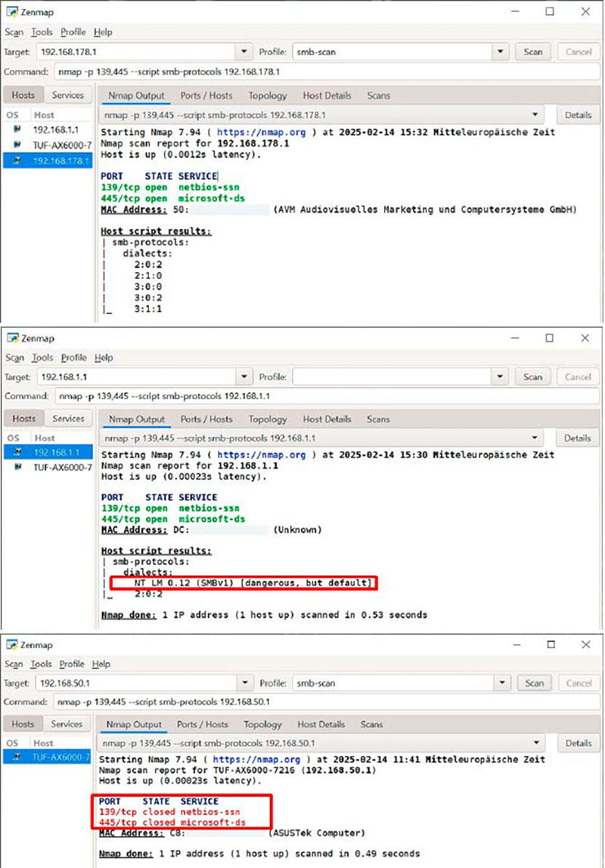Click Host column header in middle window

(x=45, y=438)
